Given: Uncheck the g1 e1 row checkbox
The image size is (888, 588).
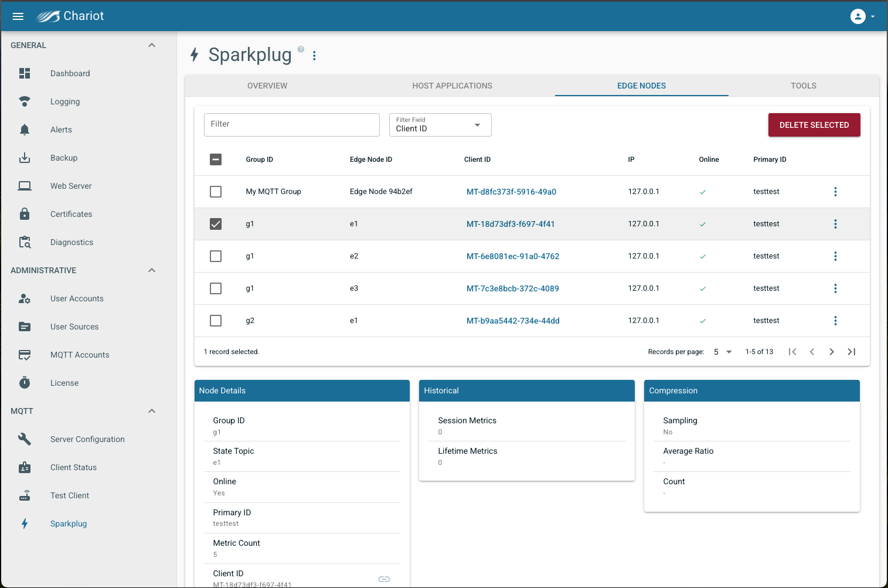Looking at the screenshot, I should [216, 224].
